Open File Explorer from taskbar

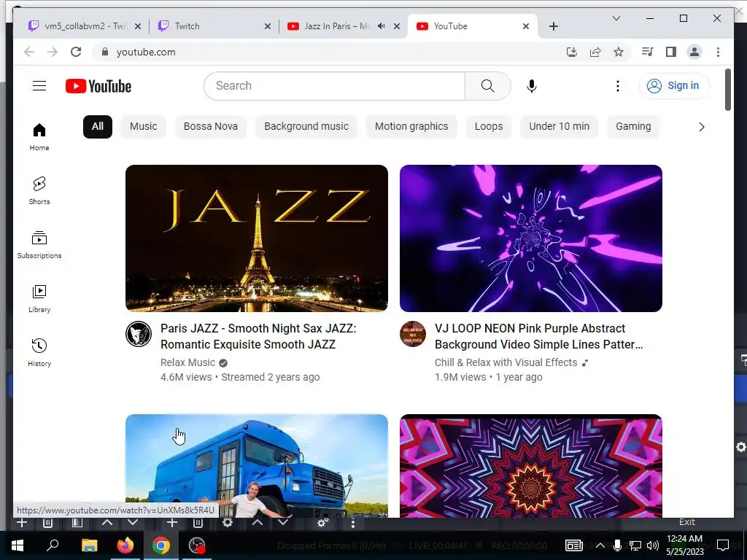pyautogui.click(x=89, y=545)
